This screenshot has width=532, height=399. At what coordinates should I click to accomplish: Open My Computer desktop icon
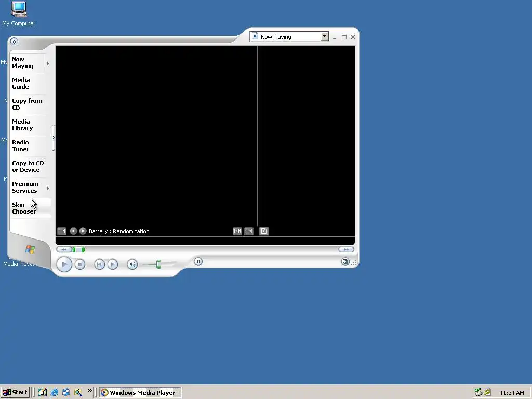19,14
